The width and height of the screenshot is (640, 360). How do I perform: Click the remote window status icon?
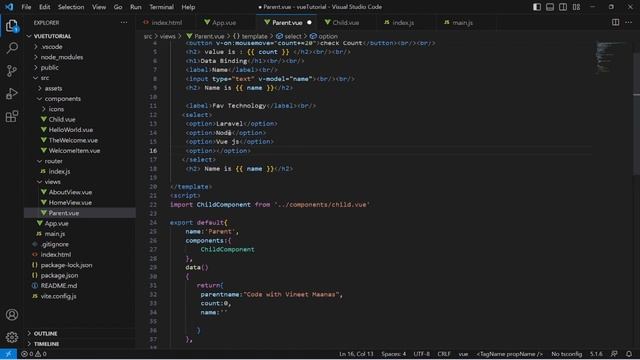pos(8,354)
